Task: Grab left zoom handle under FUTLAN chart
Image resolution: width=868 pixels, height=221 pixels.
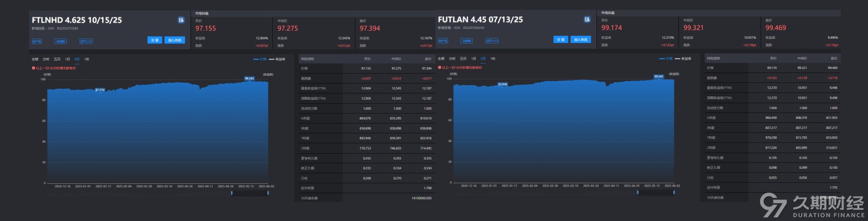Action: pos(638,193)
